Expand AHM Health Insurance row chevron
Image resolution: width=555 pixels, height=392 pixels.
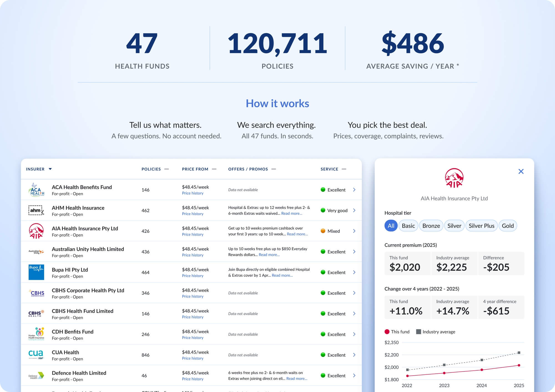tap(354, 210)
